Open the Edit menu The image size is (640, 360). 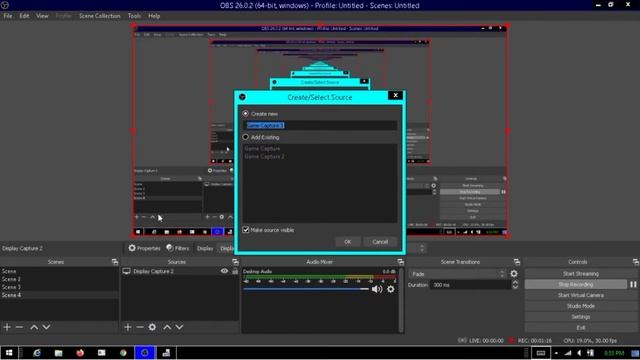(x=24, y=16)
